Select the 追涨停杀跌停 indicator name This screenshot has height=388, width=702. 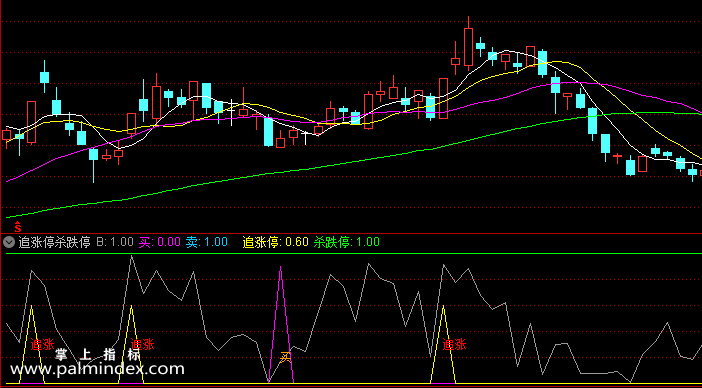point(55,243)
